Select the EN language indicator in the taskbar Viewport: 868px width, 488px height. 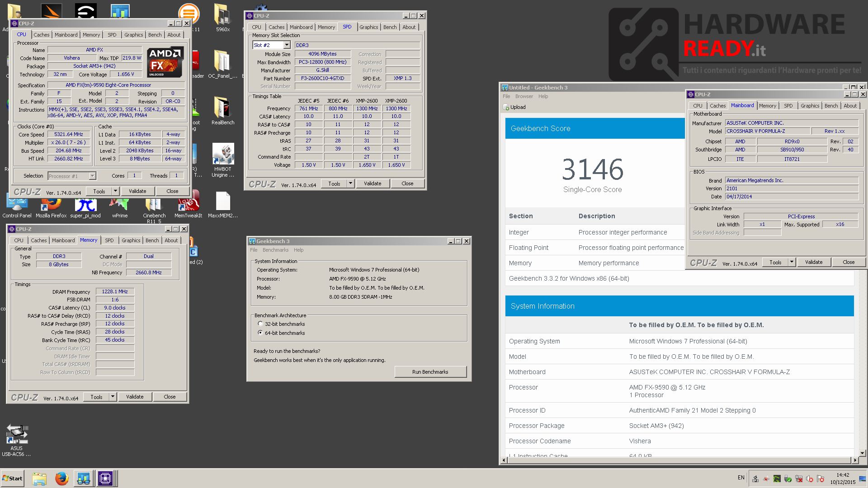tap(741, 478)
